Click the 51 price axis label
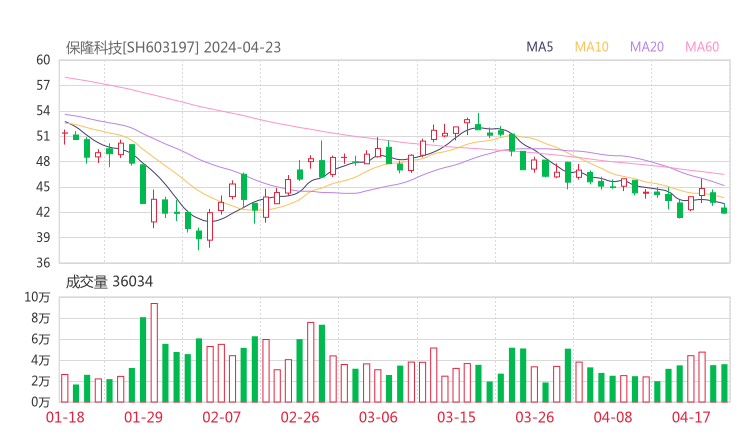The image size is (740, 440). coord(43,136)
